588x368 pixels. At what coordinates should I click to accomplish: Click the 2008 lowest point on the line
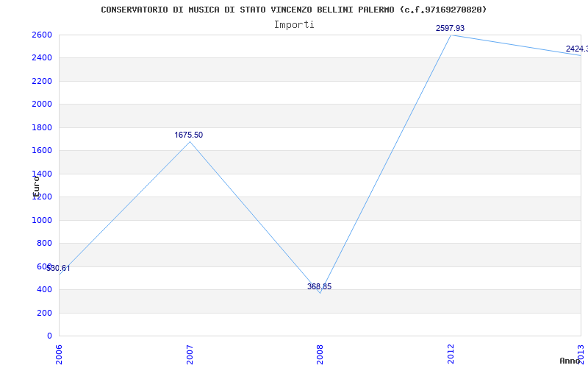pyautogui.click(x=320, y=293)
